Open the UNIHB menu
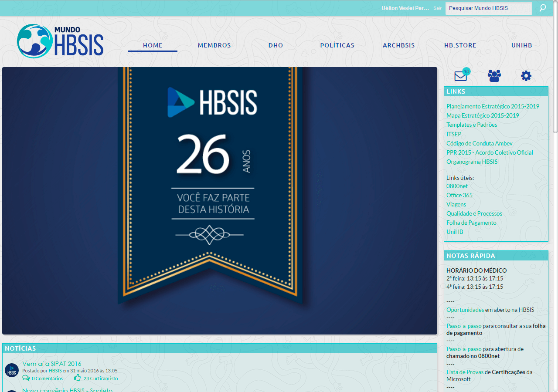 (521, 45)
